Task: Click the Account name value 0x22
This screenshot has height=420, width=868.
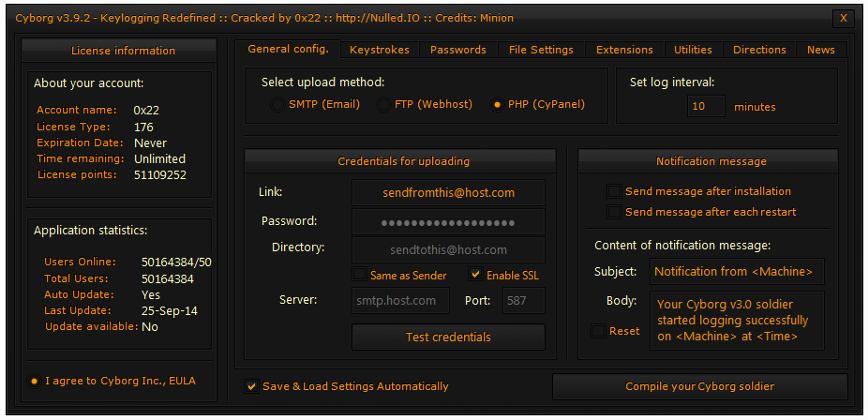Action: [146, 110]
